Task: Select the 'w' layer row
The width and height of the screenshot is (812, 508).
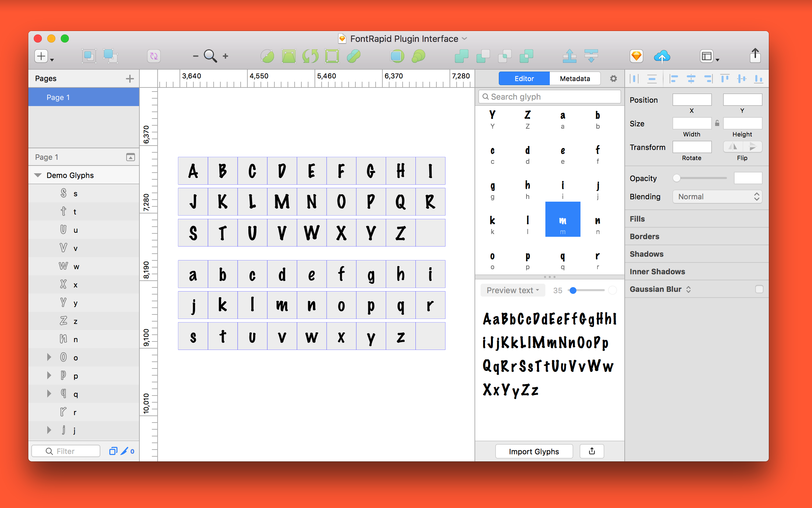Action: click(84, 266)
